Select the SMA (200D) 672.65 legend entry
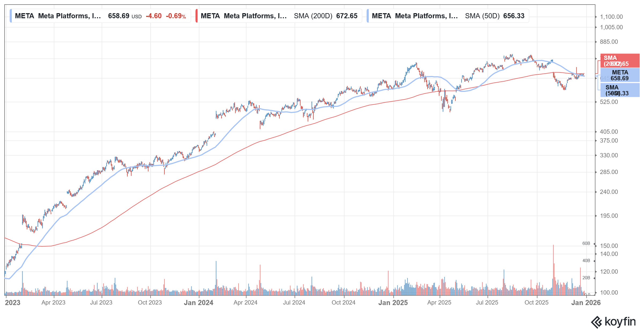 pyautogui.click(x=279, y=16)
